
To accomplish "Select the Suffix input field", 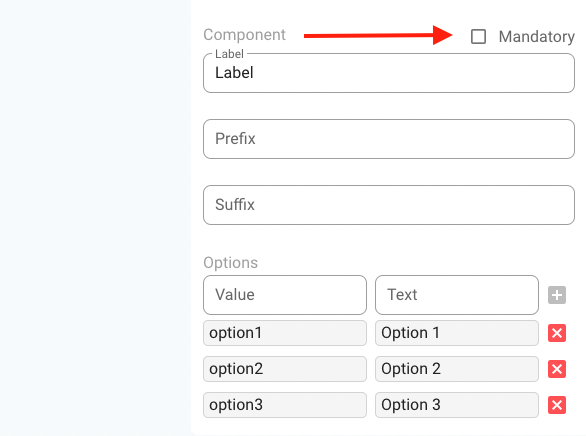I will [x=389, y=205].
